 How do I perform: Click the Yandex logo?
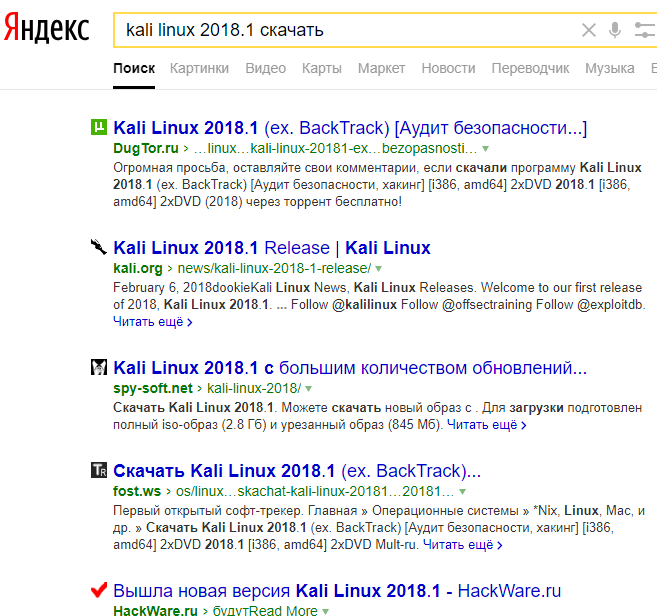coord(46,28)
